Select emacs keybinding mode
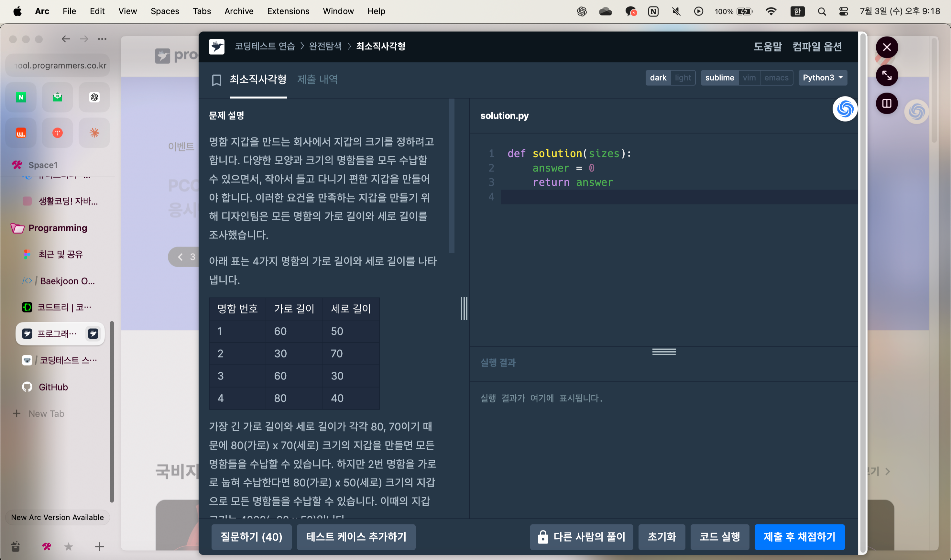951x560 pixels. [776, 78]
